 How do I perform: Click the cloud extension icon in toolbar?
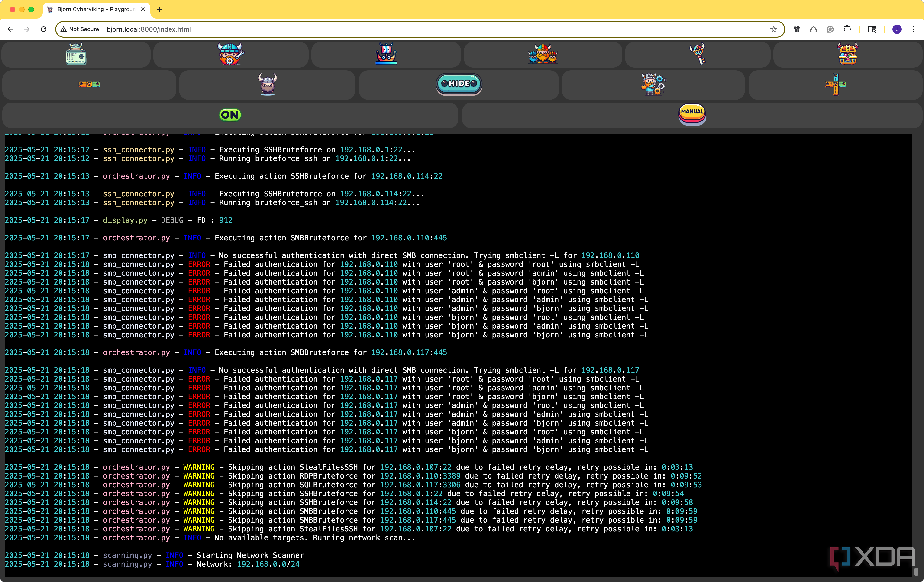coord(814,29)
